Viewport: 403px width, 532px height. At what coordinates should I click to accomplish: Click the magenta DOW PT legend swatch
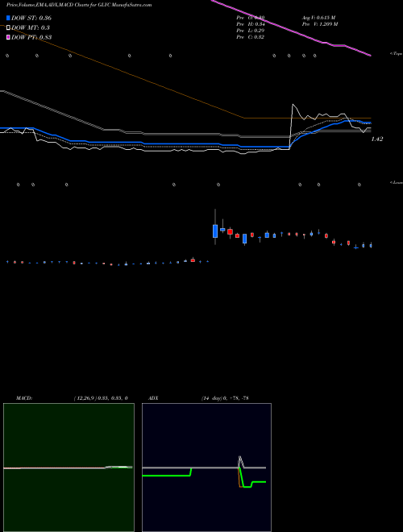(8, 37)
